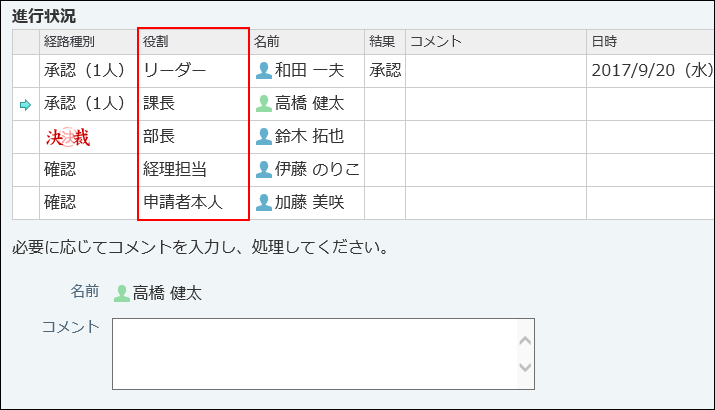The width and height of the screenshot is (715, 410).
Task: Click the current-step arrow icon in the 課長 row
Action: pyautogui.click(x=26, y=105)
